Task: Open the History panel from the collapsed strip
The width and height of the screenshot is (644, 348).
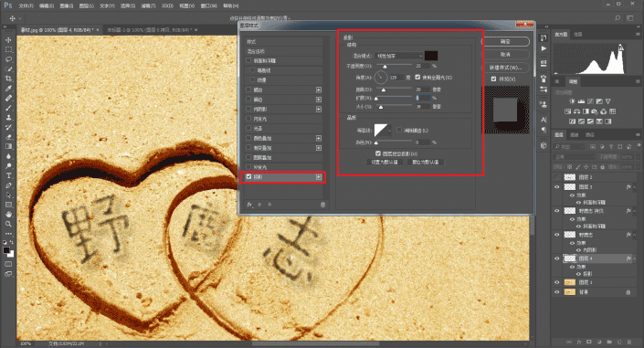Action: [544, 37]
